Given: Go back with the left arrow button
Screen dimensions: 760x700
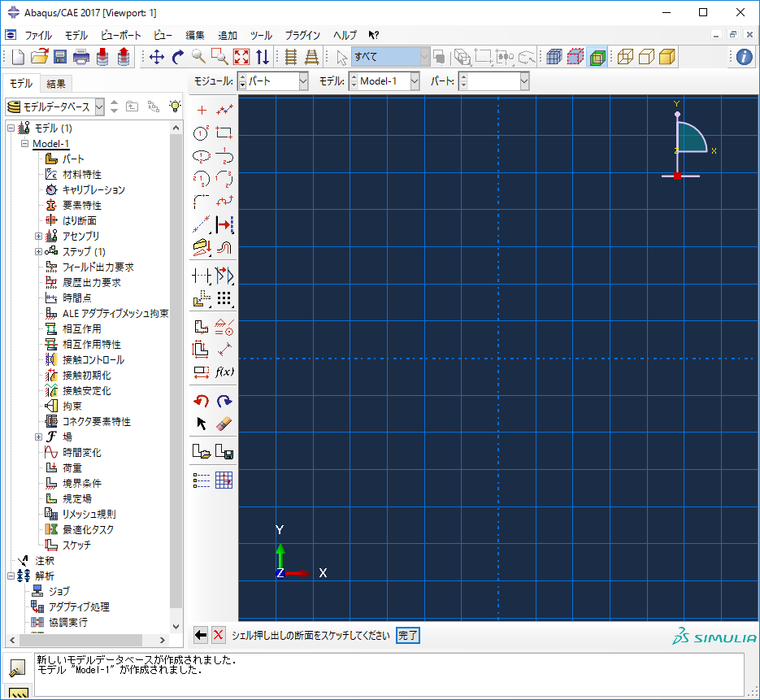Looking at the screenshot, I should (201, 635).
